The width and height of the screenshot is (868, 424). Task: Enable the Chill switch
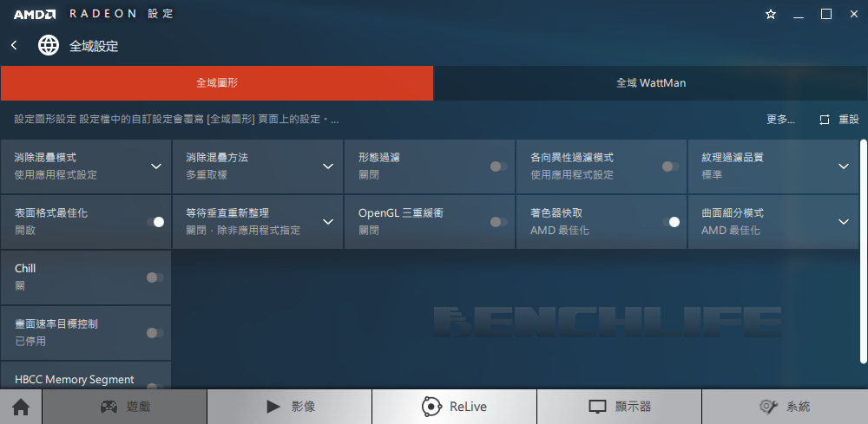coord(155,277)
